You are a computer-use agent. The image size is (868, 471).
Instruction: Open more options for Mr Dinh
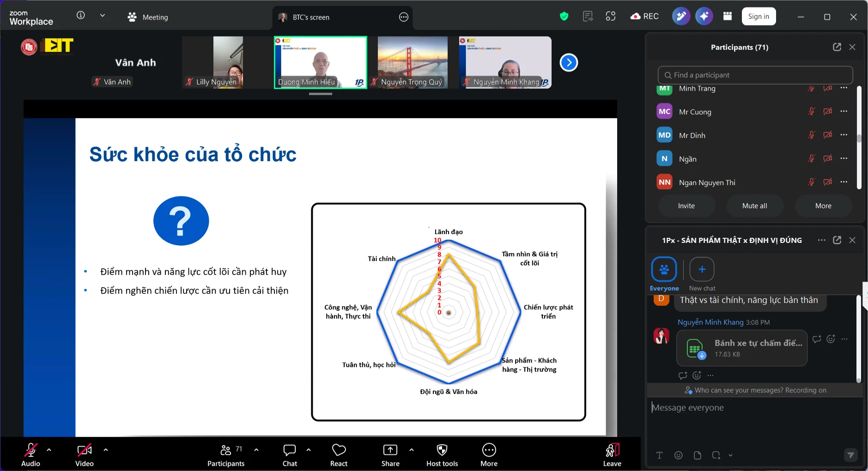tap(844, 135)
